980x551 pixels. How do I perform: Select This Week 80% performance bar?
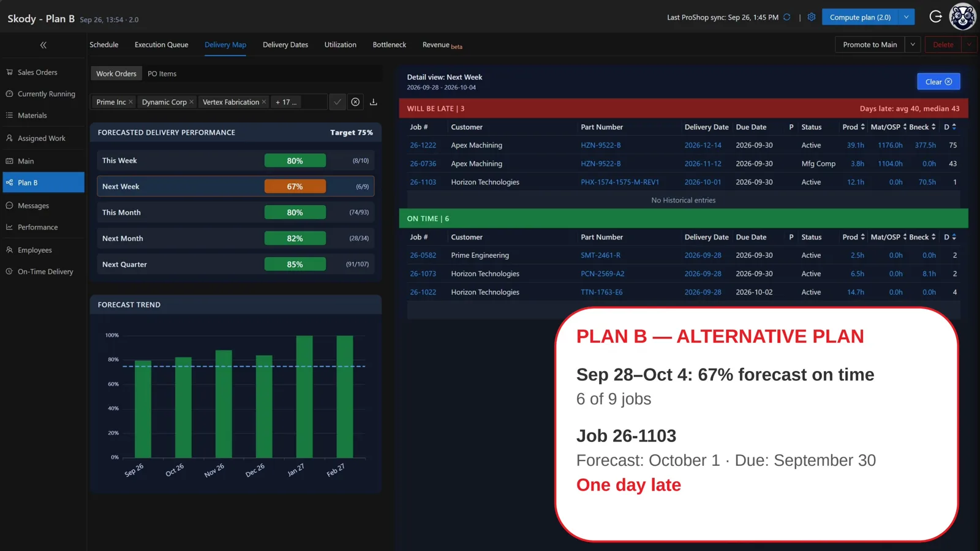coord(295,160)
